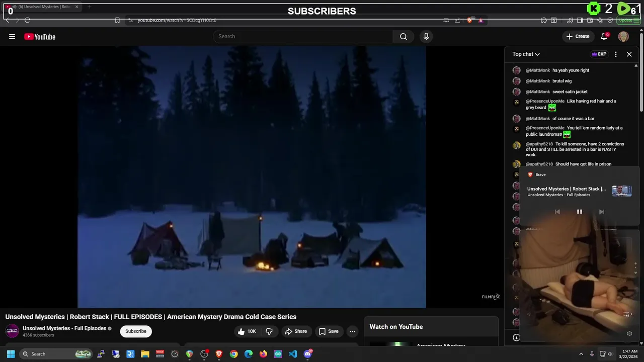Open settings gear in media overlay

point(629,333)
